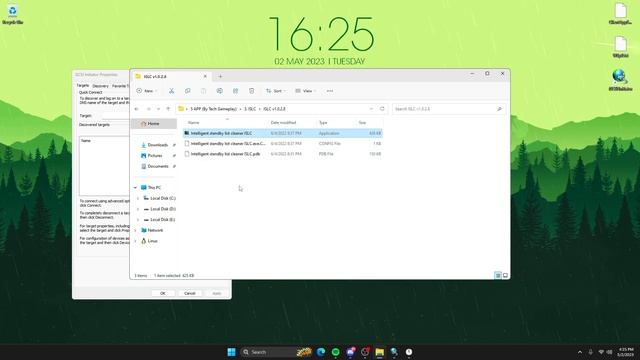Screen dimensions: 640x360
Task: Open Downloads in navigation pane
Action: (x=158, y=145)
